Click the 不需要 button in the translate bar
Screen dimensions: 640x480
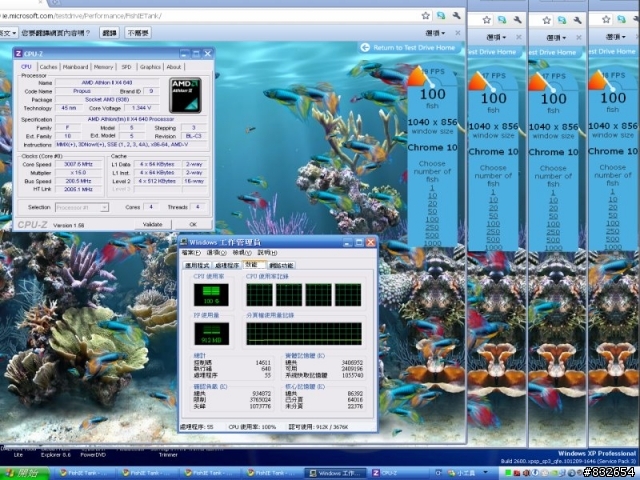138,33
